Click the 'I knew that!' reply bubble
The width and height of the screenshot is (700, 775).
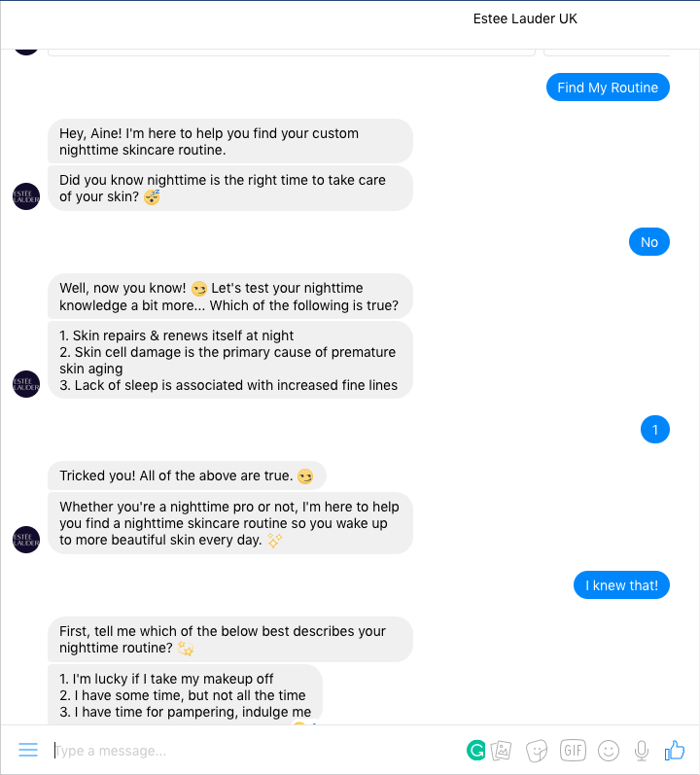[x=621, y=585]
